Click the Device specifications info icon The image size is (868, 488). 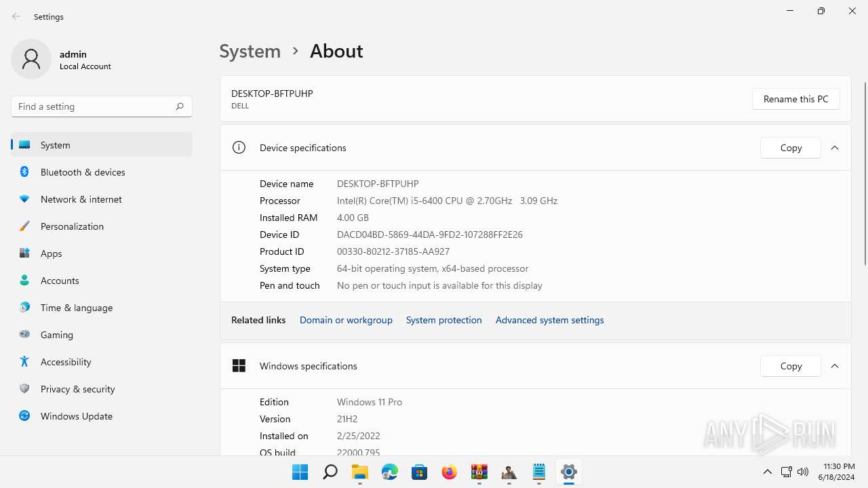(x=239, y=147)
